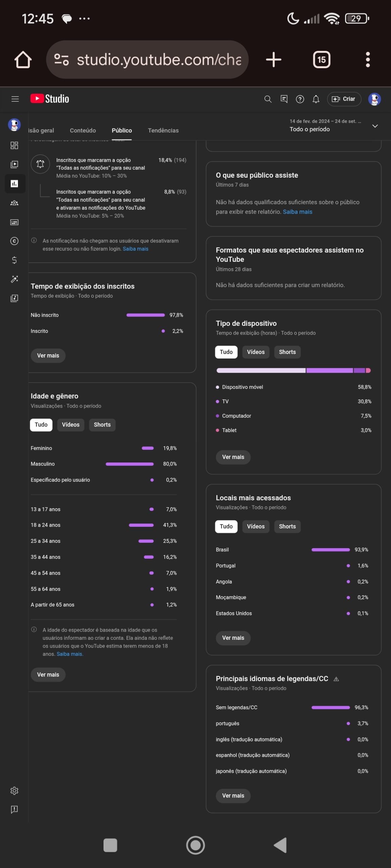The image size is (391, 868).
Task: Select Tudo filter under Locais mais acessados
Action: (x=226, y=526)
